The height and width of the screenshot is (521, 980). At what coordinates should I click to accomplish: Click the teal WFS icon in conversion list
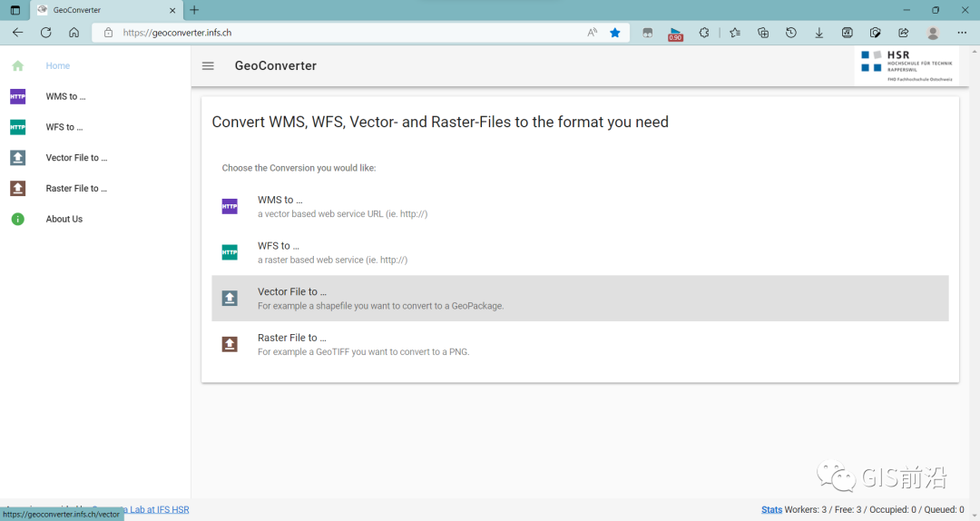[230, 252]
